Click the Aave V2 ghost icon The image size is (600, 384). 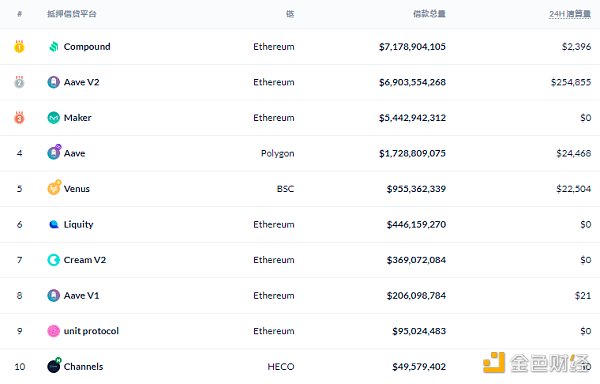[54, 82]
